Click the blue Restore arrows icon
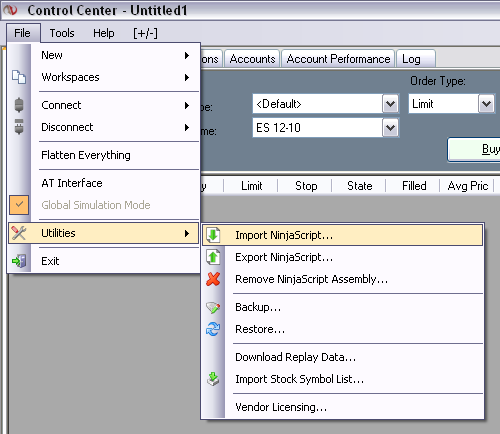 [x=213, y=329]
